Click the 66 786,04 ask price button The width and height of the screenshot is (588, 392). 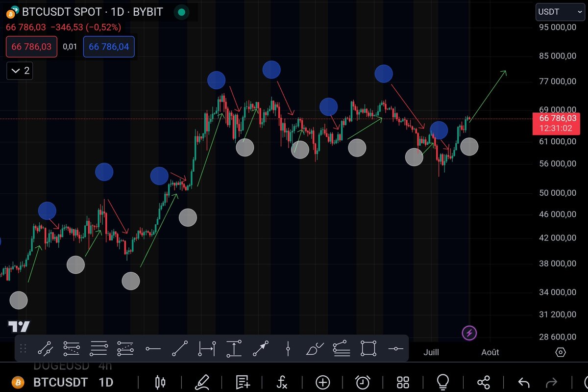(109, 47)
